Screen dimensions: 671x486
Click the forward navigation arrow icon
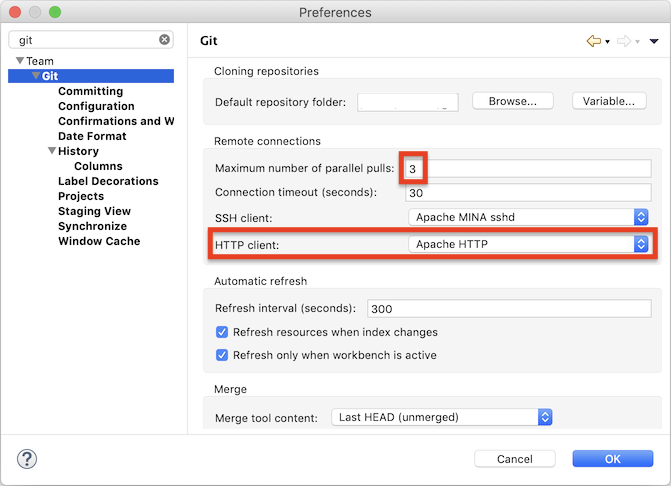(x=624, y=41)
